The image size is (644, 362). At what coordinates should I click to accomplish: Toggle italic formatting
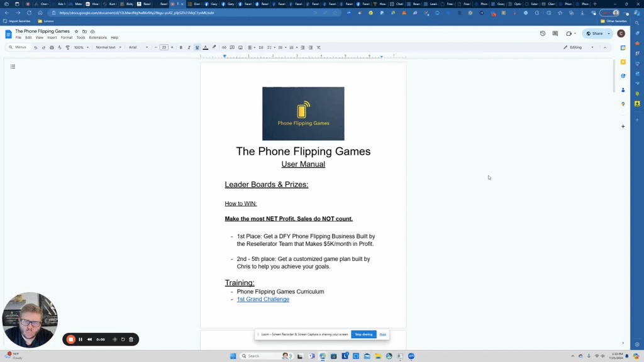pyautogui.click(x=189, y=48)
